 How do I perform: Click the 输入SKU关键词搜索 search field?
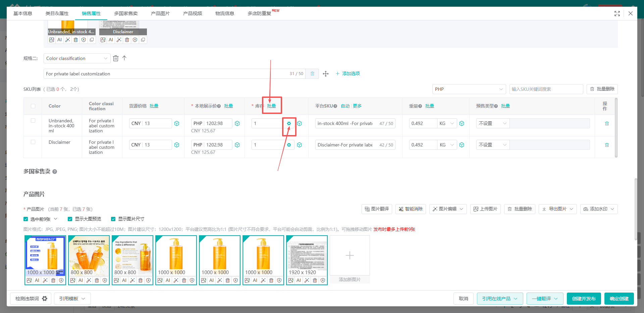coord(546,89)
